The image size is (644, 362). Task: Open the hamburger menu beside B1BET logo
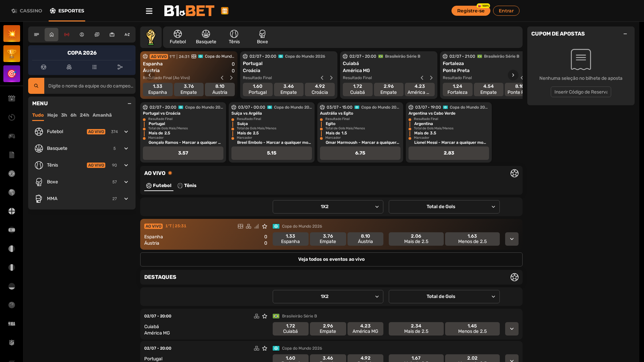(149, 11)
